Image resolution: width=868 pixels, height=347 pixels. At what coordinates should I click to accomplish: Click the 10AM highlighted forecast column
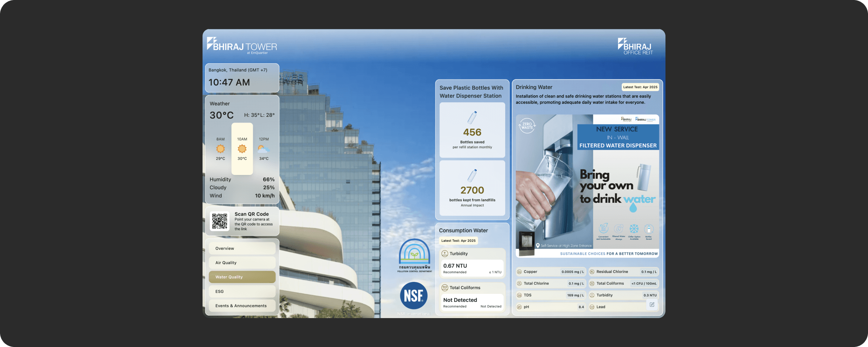(x=242, y=149)
